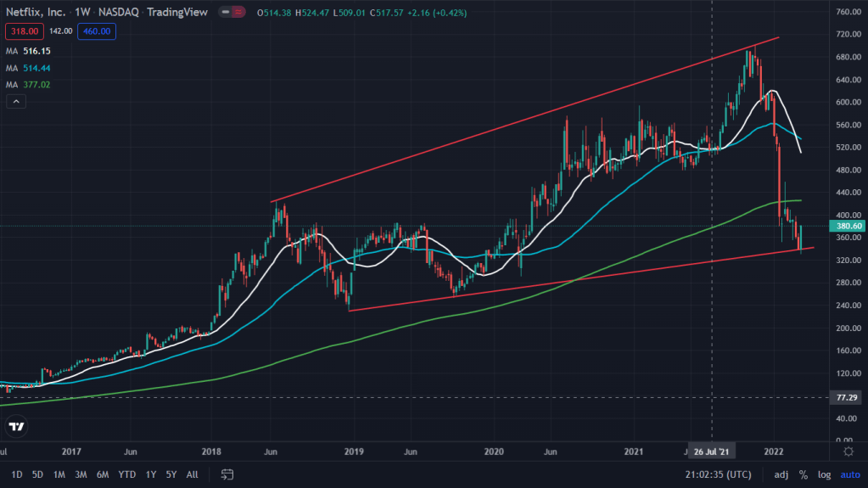Screen dimensions: 868x488
Task: Show All available data range
Action: coord(193,474)
